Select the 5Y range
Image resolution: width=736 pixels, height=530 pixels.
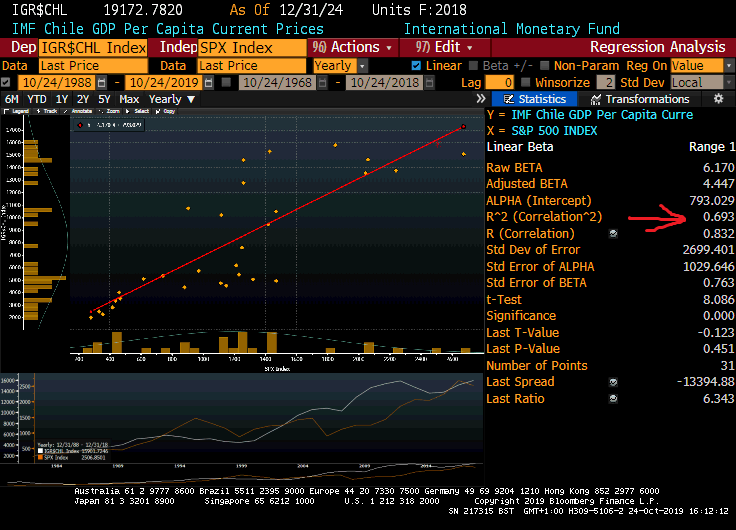(x=104, y=100)
